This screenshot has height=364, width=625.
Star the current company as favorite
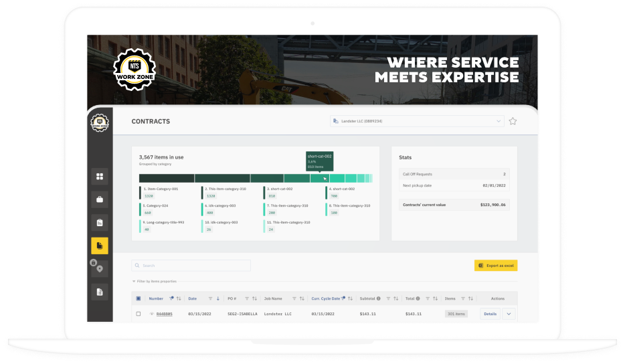(513, 121)
